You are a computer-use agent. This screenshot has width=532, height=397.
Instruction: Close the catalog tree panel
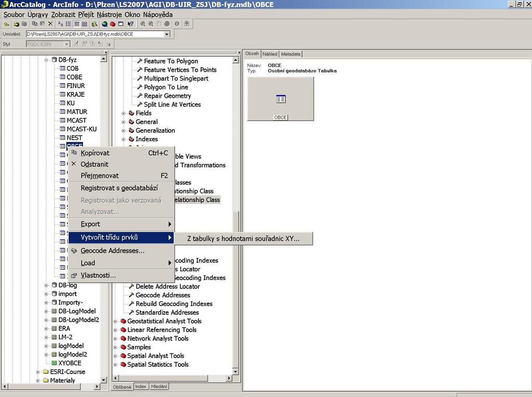(105, 52)
